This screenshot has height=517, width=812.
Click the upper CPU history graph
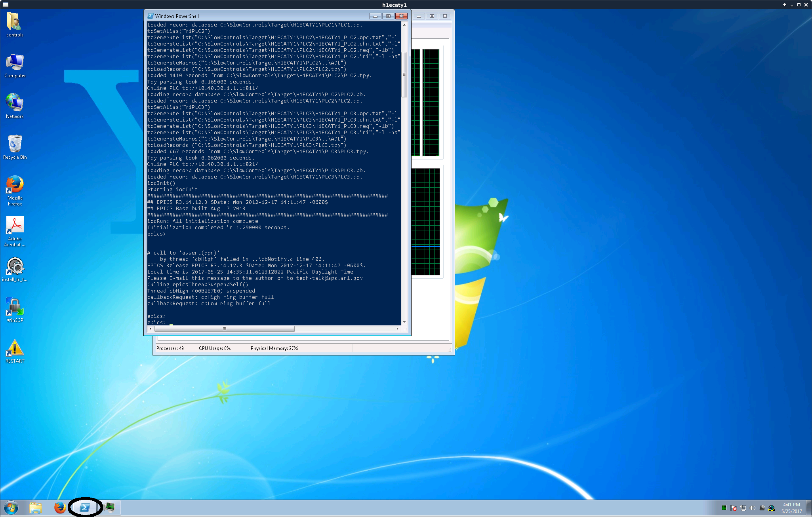point(431,102)
